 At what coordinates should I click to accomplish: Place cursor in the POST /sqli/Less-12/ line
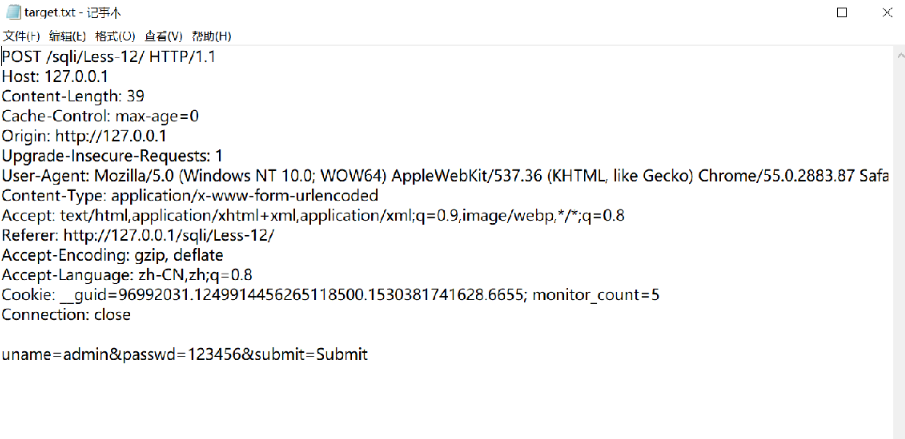pyautogui.click(x=108, y=57)
